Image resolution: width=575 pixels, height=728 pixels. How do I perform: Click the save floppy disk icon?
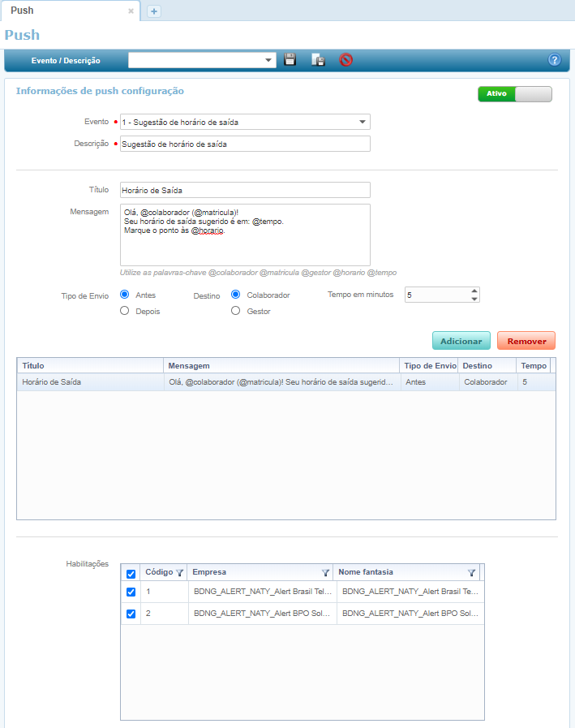(290, 60)
